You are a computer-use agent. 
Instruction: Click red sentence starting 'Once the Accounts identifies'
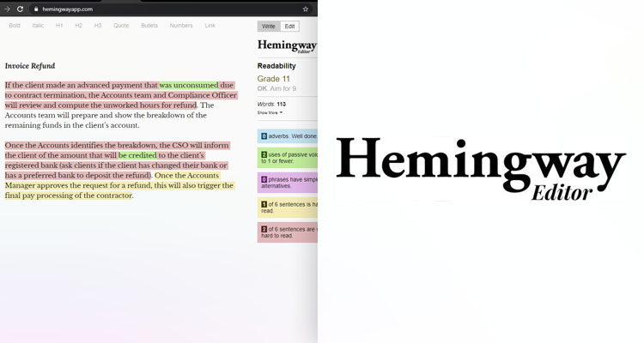click(x=117, y=145)
